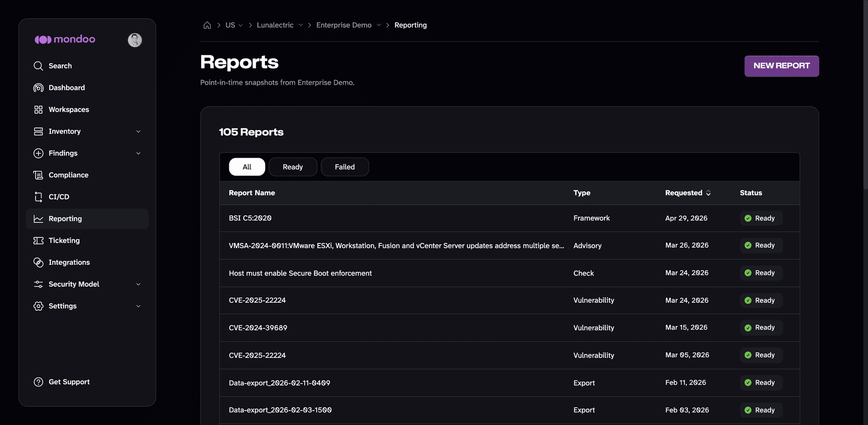Click the Compliance checklist icon
This screenshot has height=425, width=868.
[38, 175]
